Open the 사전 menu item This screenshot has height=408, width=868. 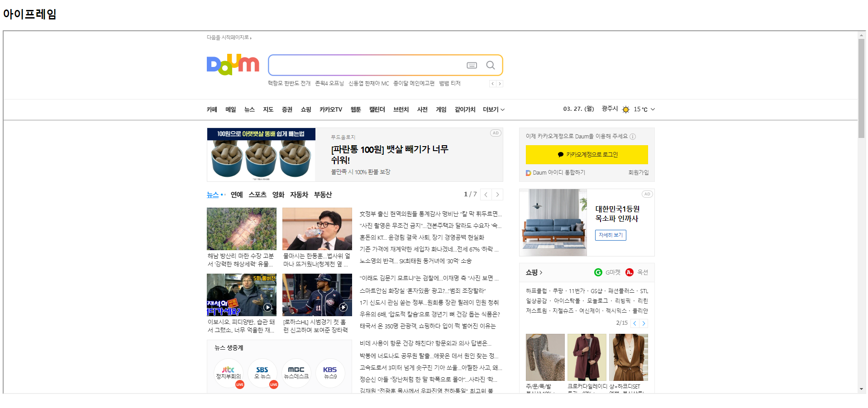tap(422, 109)
